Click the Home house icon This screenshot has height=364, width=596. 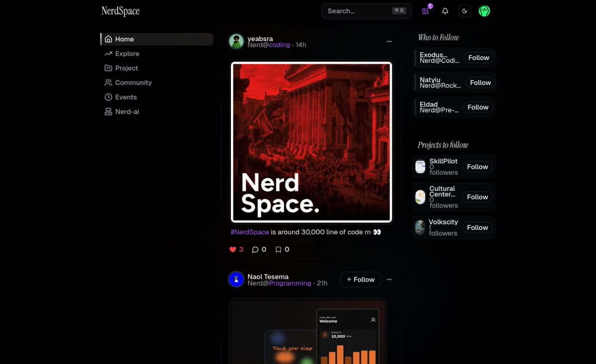tap(108, 39)
